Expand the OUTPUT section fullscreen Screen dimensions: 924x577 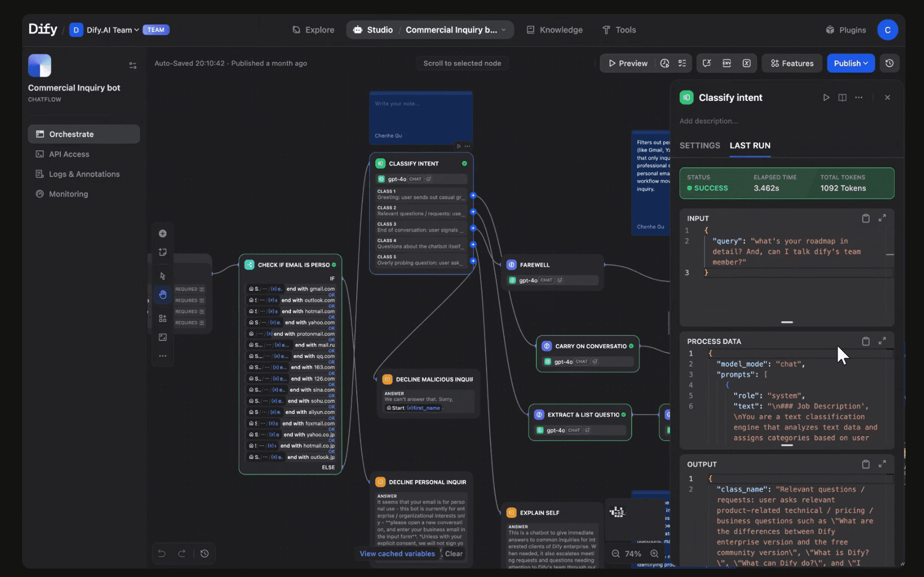click(882, 464)
